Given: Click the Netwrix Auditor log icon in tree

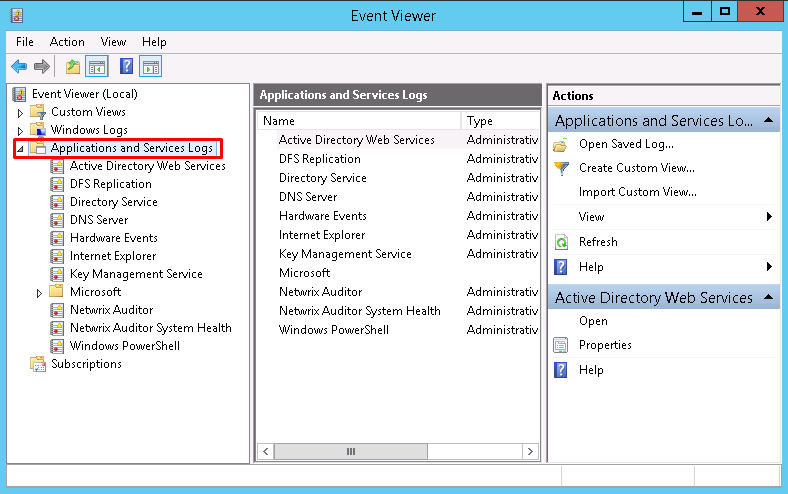Looking at the screenshot, I should [x=57, y=310].
